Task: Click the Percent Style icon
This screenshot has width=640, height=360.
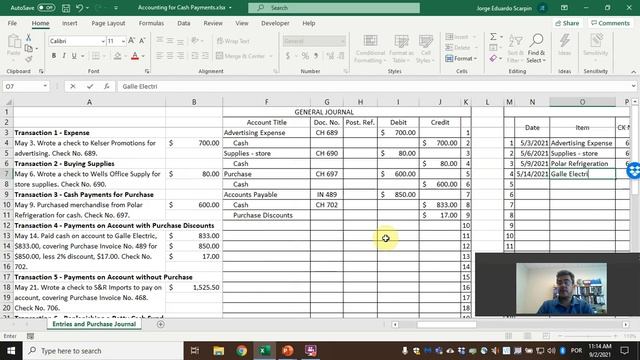Action: coord(305,56)
